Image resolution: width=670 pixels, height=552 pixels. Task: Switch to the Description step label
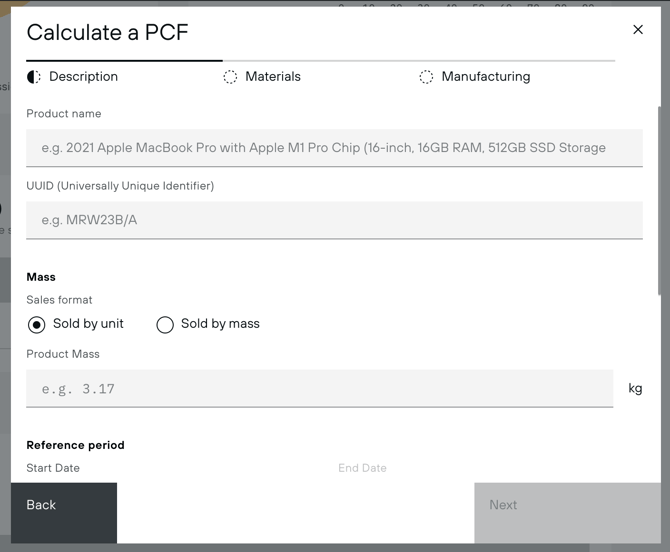[83, 77]
